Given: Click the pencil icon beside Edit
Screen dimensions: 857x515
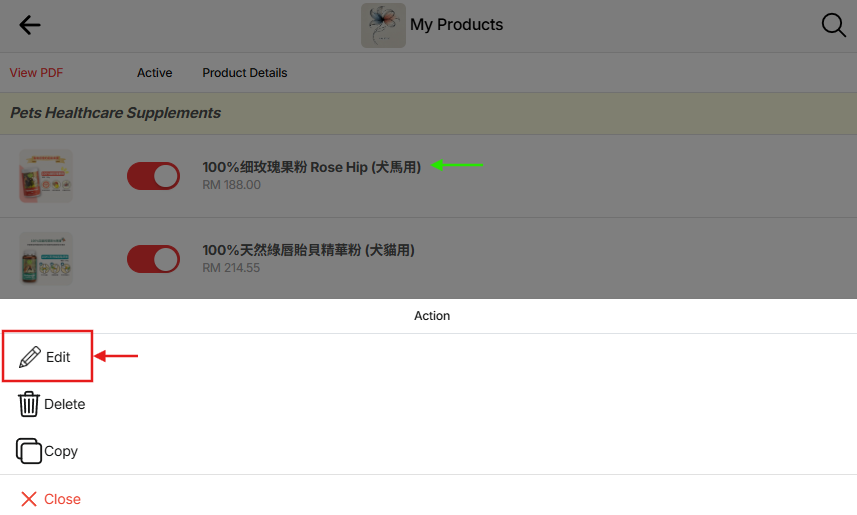Looking at the screenshot, I should [x=30, y=357].
